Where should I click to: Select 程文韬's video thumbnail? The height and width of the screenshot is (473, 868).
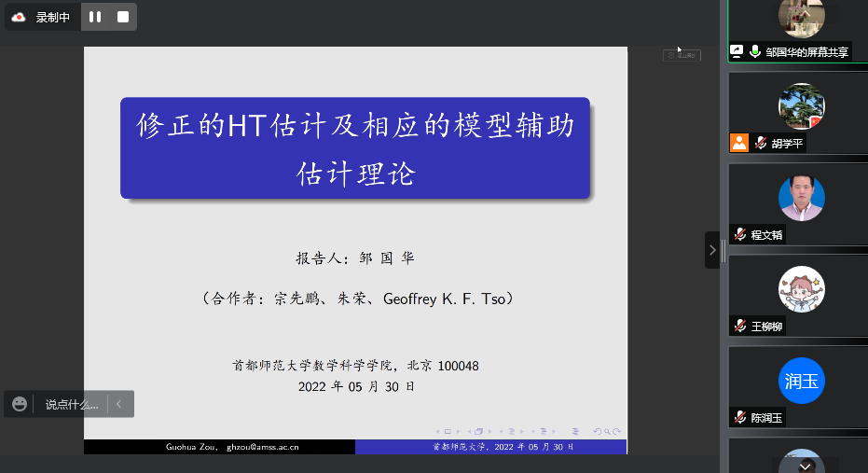point(802,198)
